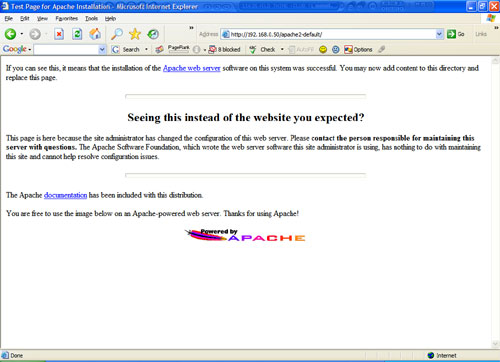Click the History icon
500x362 pixels.
(153, 34)
